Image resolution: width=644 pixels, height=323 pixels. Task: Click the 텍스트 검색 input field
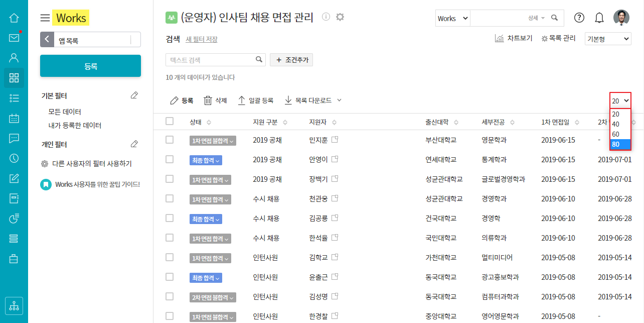click(211, 60)
